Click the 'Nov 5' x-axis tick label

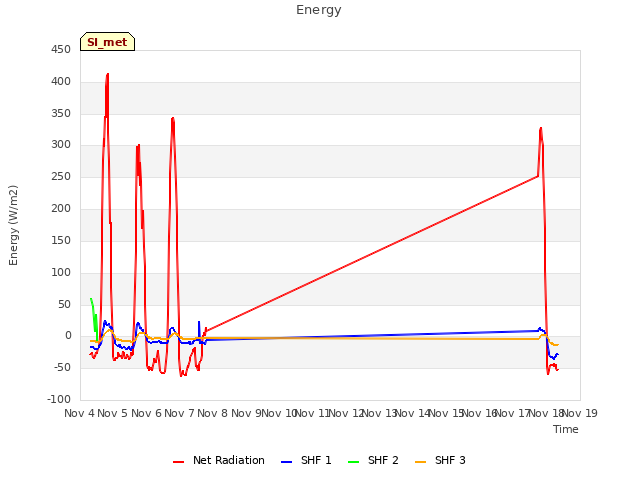(x=113, y=413)
